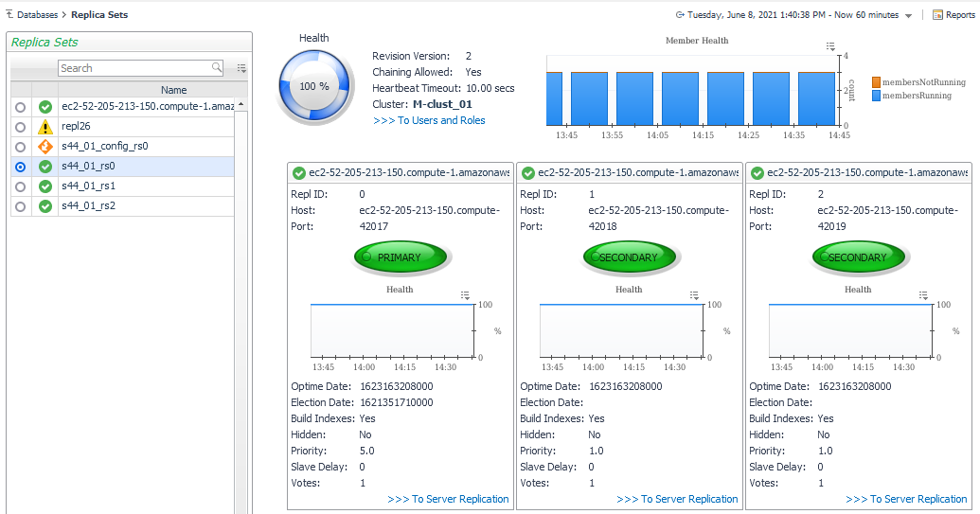Screen dimensions: 980x514
Task: Click the s44_01_config_rs0 orange status icon
Action: 45,147
